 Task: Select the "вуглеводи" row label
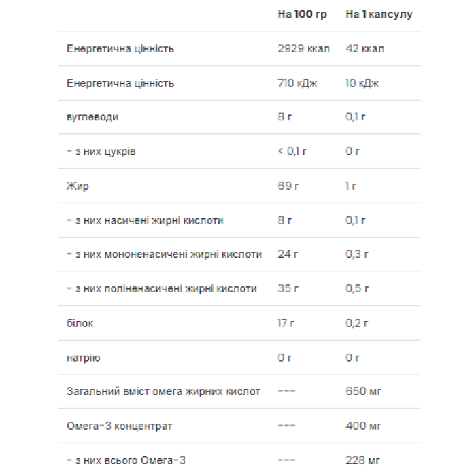[92, 117]
